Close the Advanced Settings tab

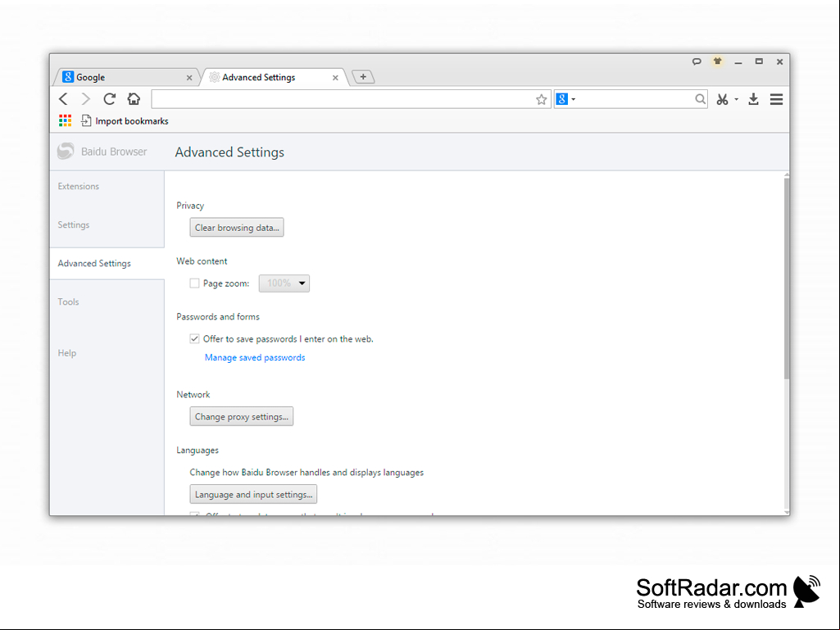pyautogui.click(x=335, y=78)
